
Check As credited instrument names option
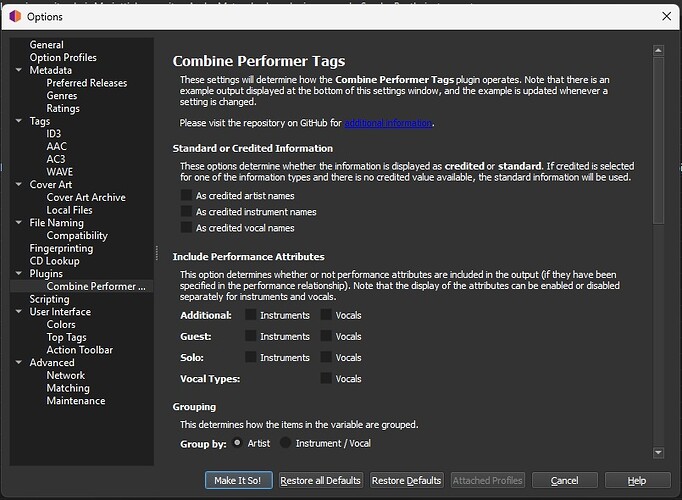point(186,212)
